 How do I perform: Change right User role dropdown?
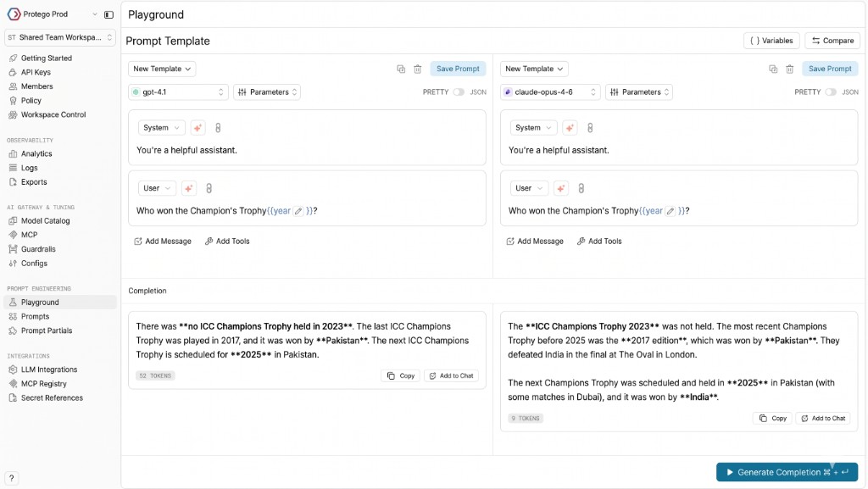tap(529, 188)
